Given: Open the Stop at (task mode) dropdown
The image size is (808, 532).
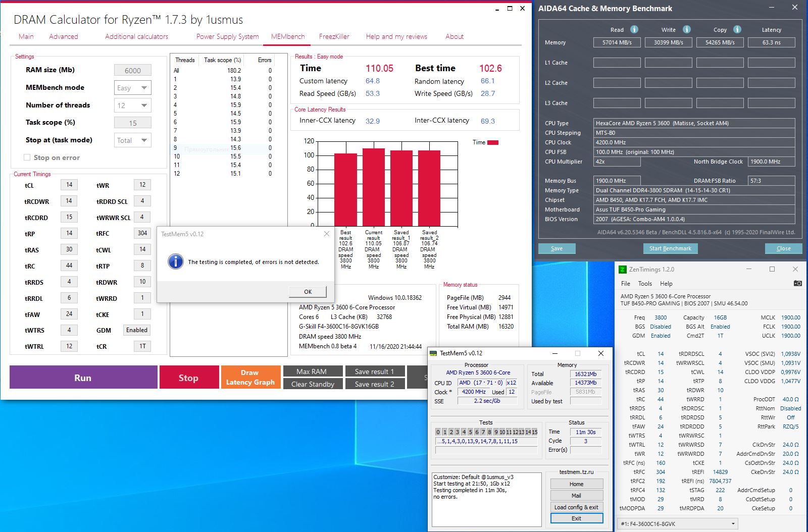Looking at the screenshot, I should pyautogui.click(x=133, y=140).
